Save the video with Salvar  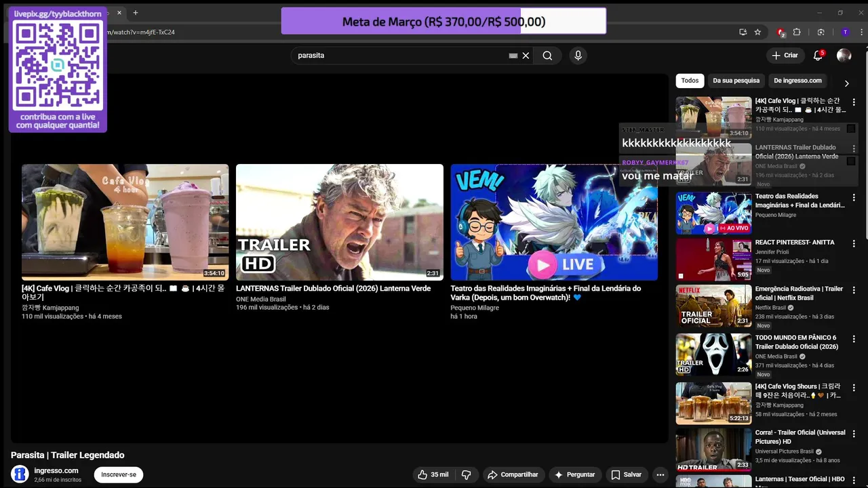pyautogui.click(x=626, y=474)
